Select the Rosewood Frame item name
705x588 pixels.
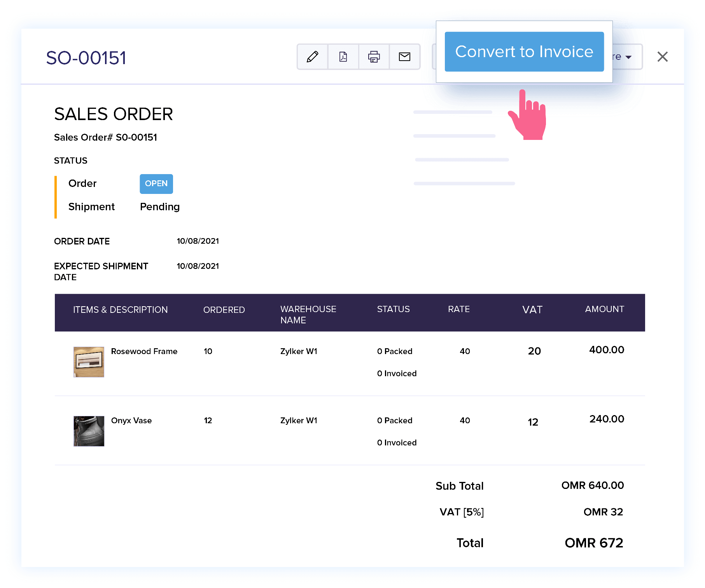coord(144,351)
